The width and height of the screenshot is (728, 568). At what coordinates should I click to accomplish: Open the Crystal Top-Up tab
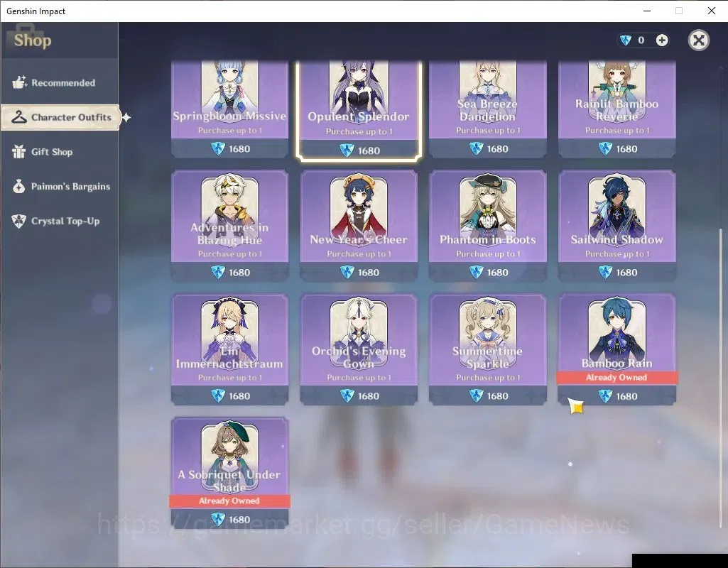click(60, 221)
